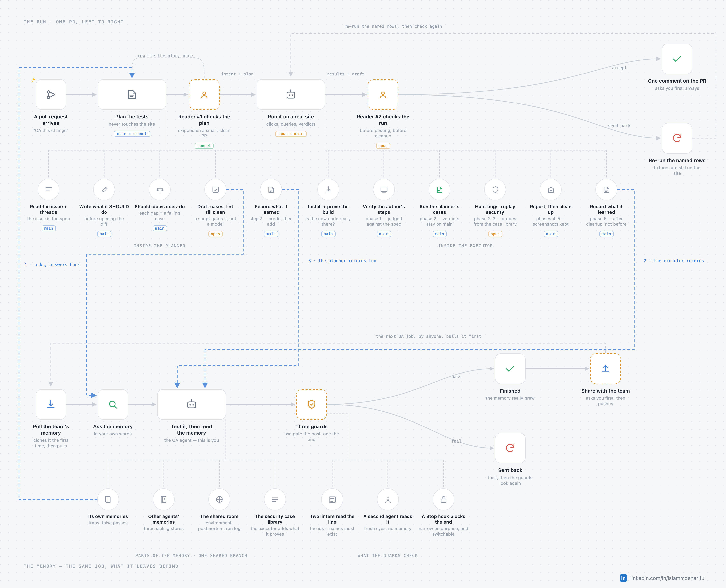
Task: Click the Verify the author's steps monitor icon
Action: [x=384, y=190]
